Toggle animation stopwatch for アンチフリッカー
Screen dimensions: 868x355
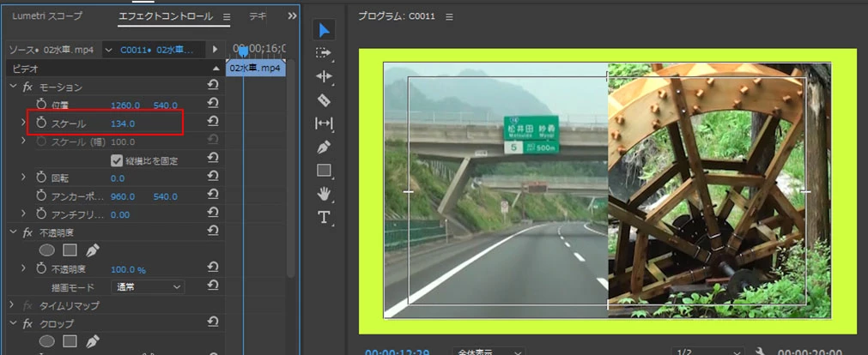pos(42,214)
